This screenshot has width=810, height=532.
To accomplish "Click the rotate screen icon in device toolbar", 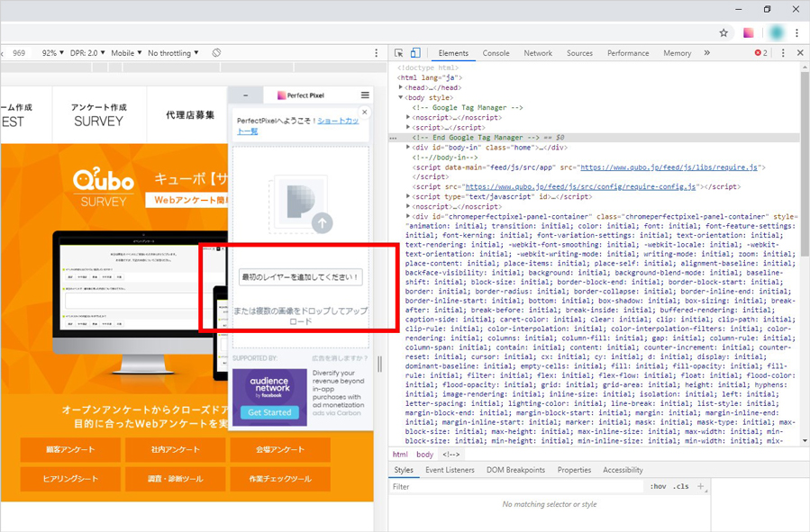I will pos(216,52).
